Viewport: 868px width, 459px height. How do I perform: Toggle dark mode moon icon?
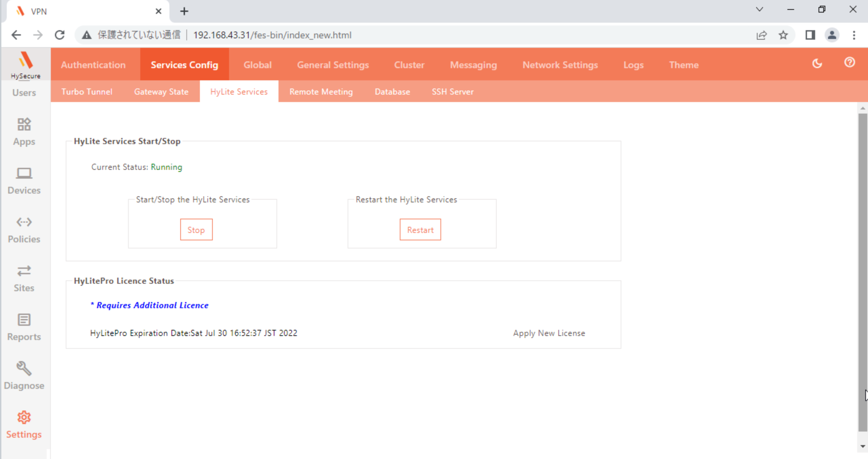817,63
